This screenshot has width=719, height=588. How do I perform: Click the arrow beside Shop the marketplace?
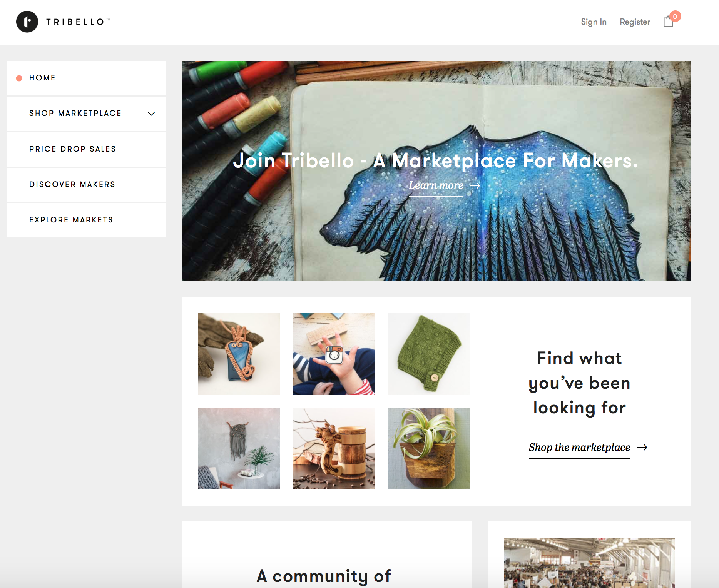click(x=642, y=447)
